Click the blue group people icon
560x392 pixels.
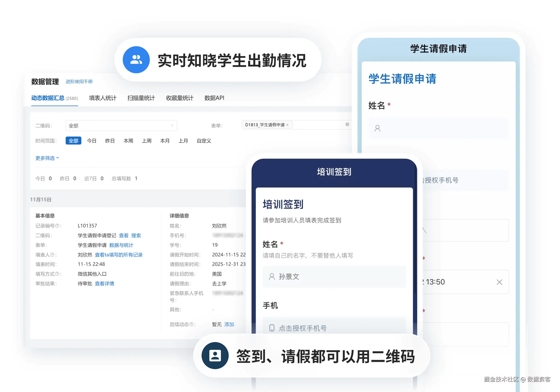tap(136, 60)
